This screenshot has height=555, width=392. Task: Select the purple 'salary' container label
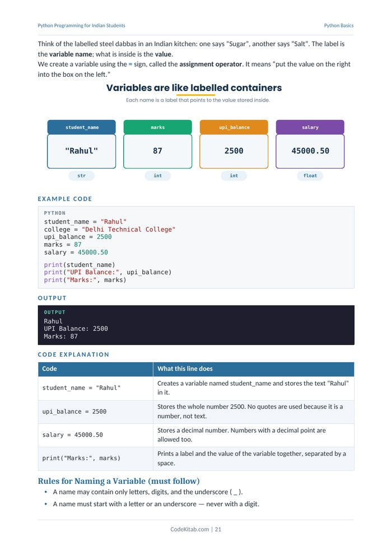(310, 127)
